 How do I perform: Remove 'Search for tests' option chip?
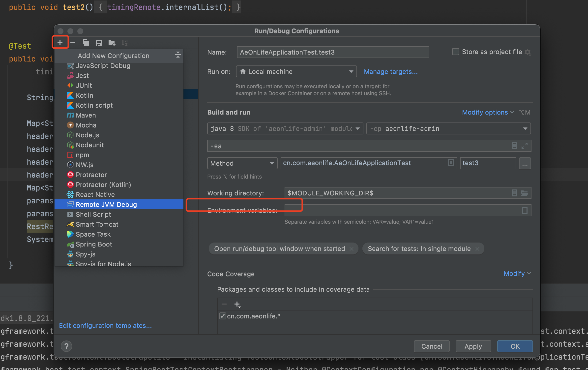[477, 249]
